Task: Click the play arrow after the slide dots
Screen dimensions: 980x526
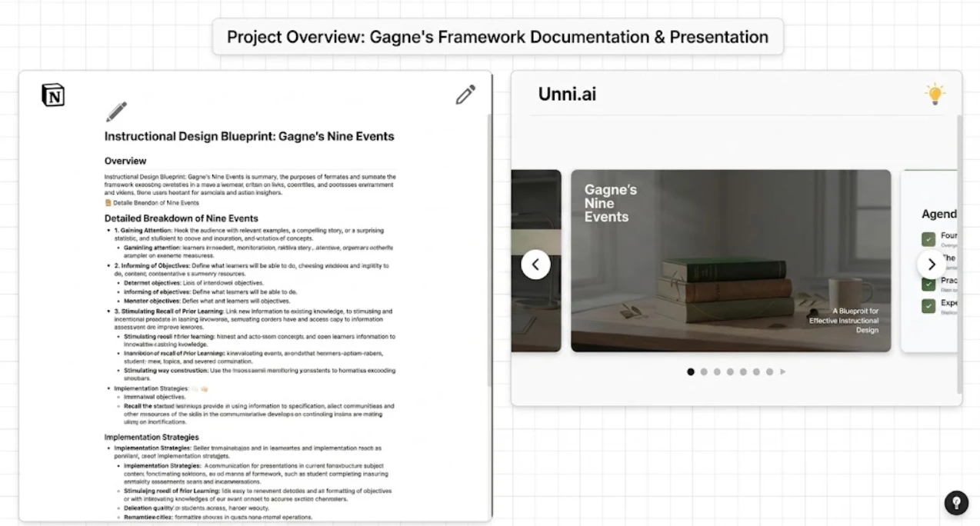Action: tap(783, 371)
